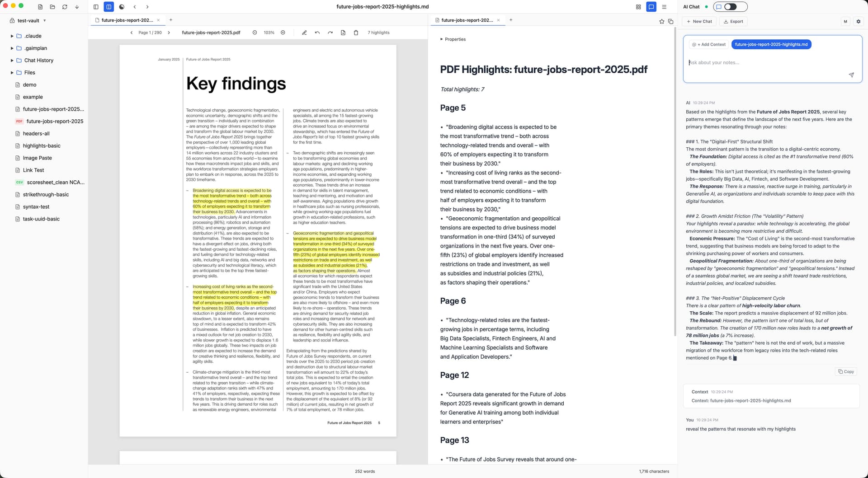The width and height of the screenshot is (868, 478).
Task: Open AI chat settings gear
Action: [859, 21]
